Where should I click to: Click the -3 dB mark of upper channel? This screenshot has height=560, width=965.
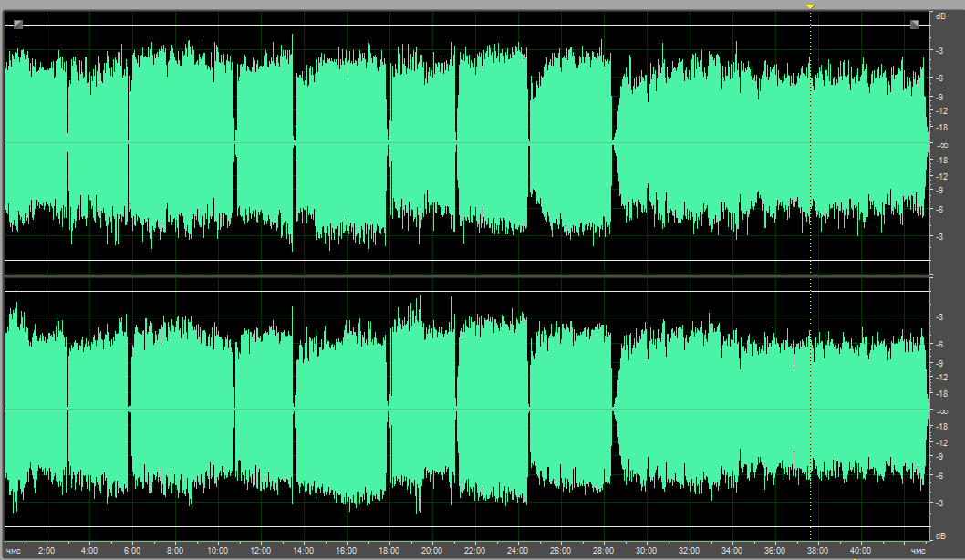[939, 50]
